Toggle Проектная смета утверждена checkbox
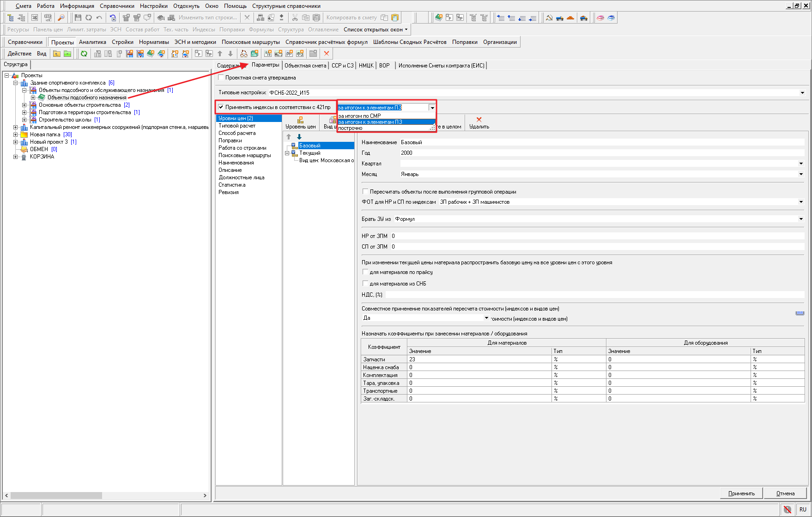 pos(221,78)
